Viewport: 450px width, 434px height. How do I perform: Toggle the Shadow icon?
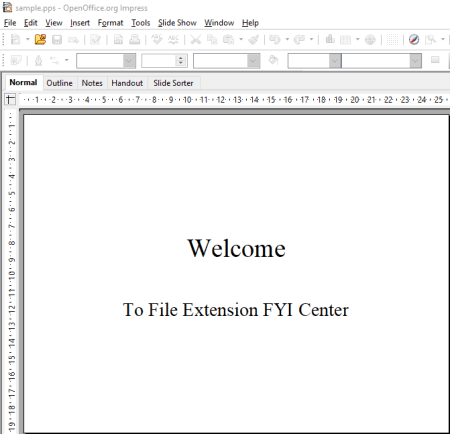pos(435,60)
